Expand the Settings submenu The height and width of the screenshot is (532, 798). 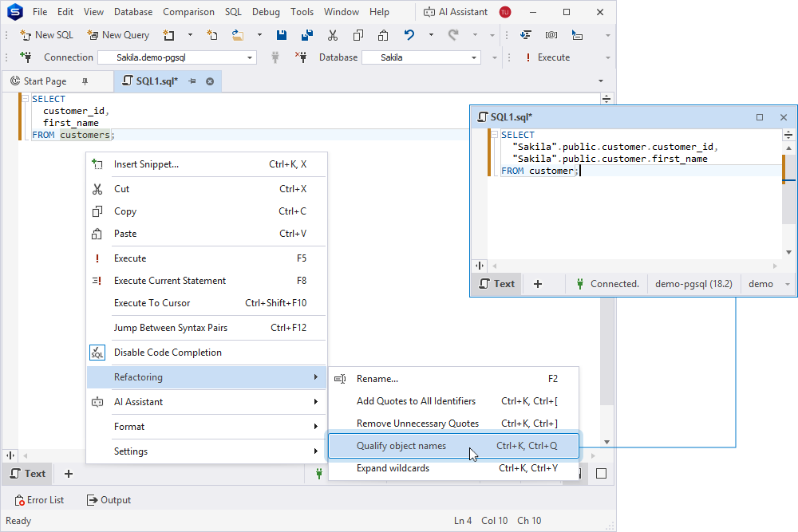pos(206,451)
